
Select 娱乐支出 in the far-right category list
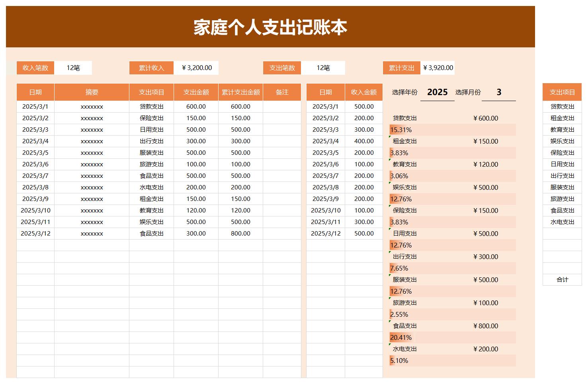(x=562, y=141)
